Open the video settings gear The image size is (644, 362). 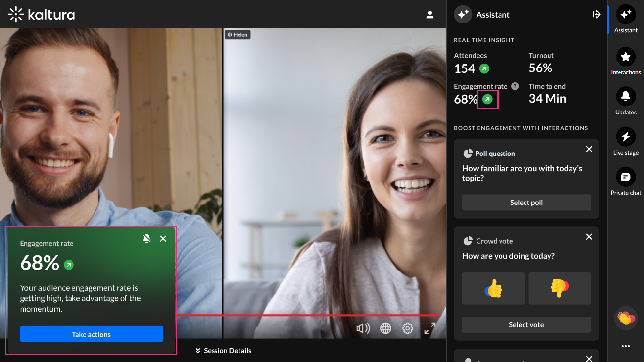[407, 328]
